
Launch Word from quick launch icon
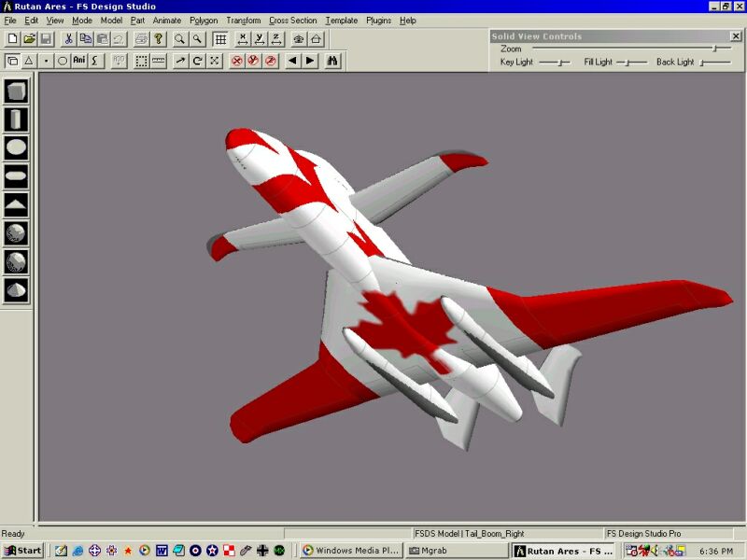(x=162, y=551)
